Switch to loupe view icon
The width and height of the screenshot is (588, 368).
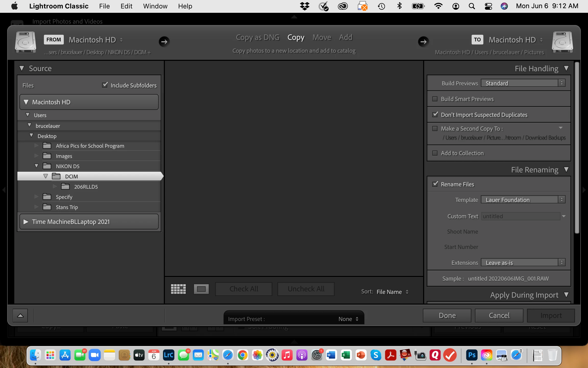coord(201,289)
